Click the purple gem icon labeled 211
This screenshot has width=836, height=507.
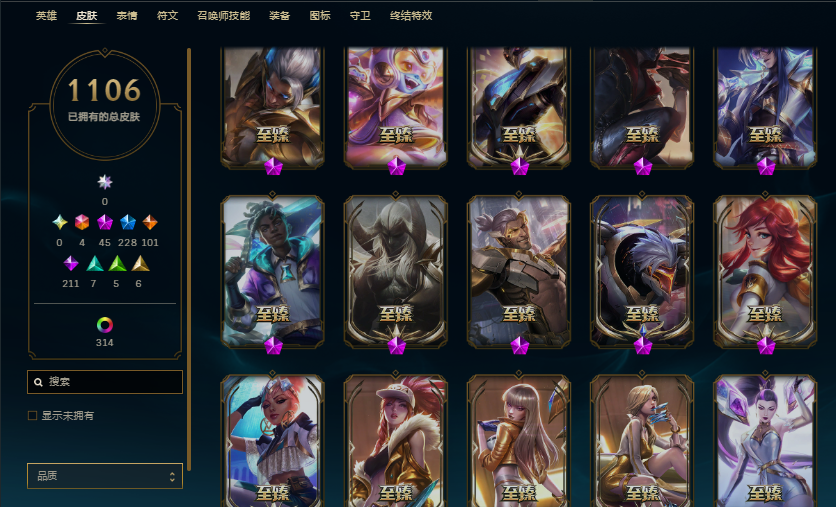tap(70, 263)
